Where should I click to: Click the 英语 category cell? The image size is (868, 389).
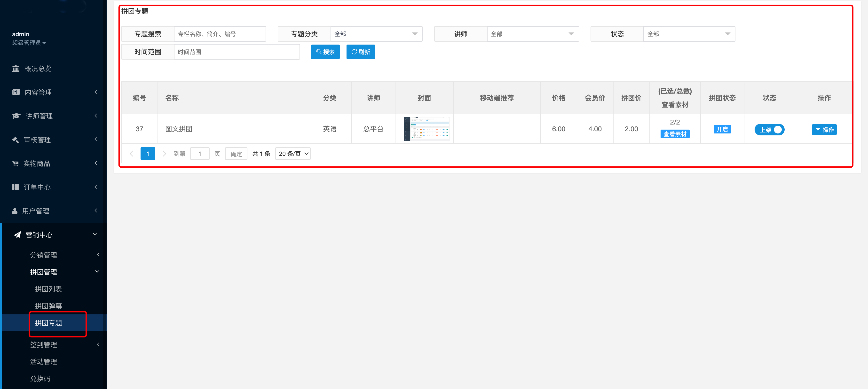tap(330, 129)
